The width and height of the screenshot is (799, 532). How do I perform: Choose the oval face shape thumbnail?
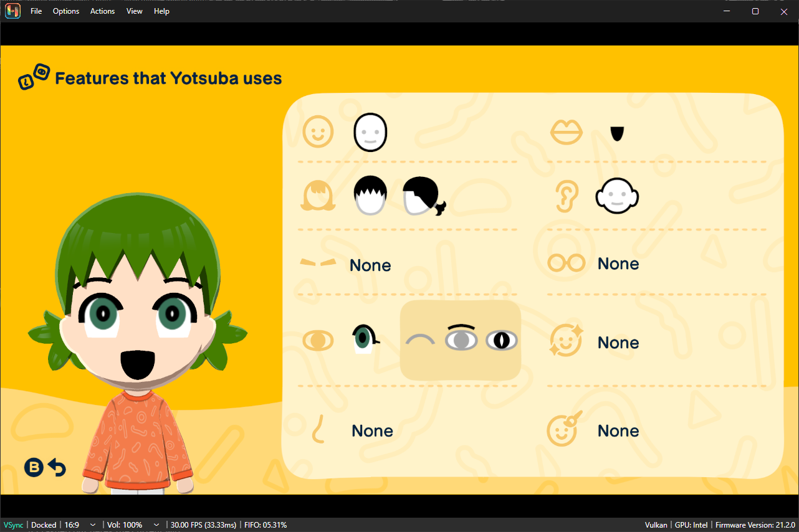(x=371, y=132)
